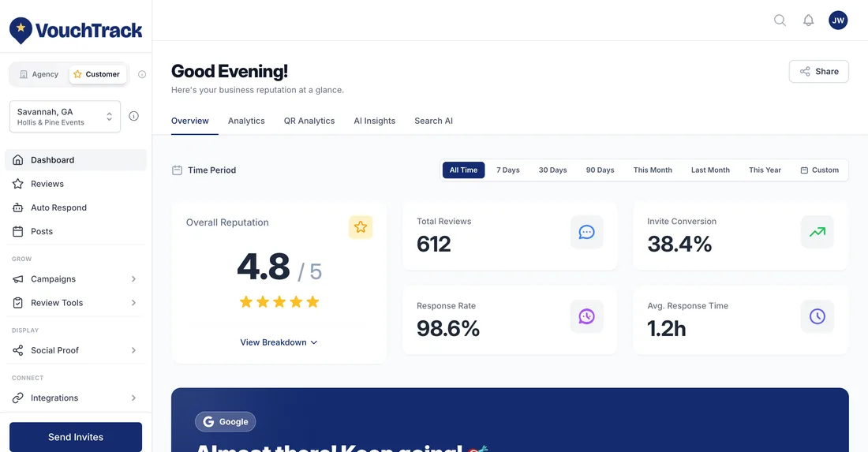Viewport: 868px width, 452px height.
Task: Click the Response Rate purple clock icon
Action: [x=586, y=316]
